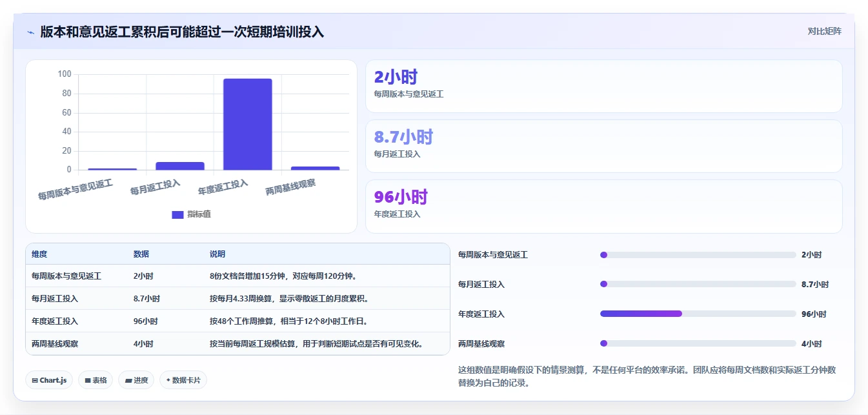
Task: Select the 2小时 stat card
Action: 603,86
